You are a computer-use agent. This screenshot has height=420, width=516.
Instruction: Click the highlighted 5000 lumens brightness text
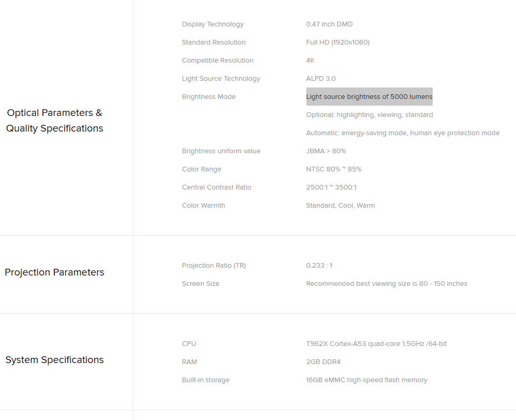(x=369, y=97)
